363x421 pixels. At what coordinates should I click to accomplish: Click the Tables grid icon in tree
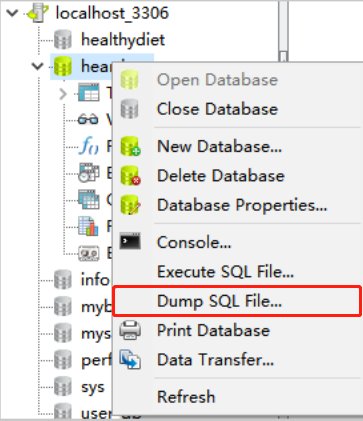point(89,93)
